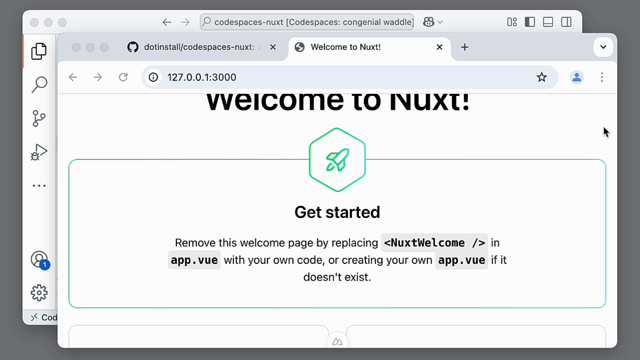Select the Welcome to Nuxt! browser tab
This screenshot has width=640, height=360.
click(x=369, y=47)
